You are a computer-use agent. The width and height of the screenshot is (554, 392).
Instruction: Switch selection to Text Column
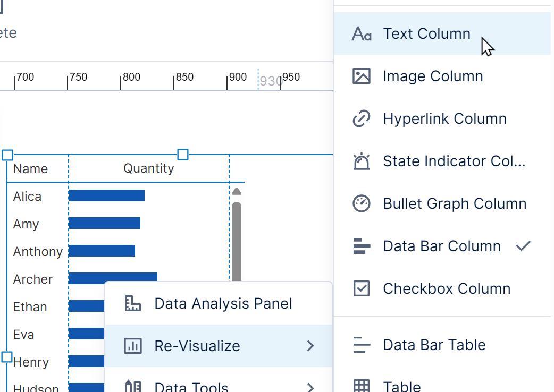[426, 33]
